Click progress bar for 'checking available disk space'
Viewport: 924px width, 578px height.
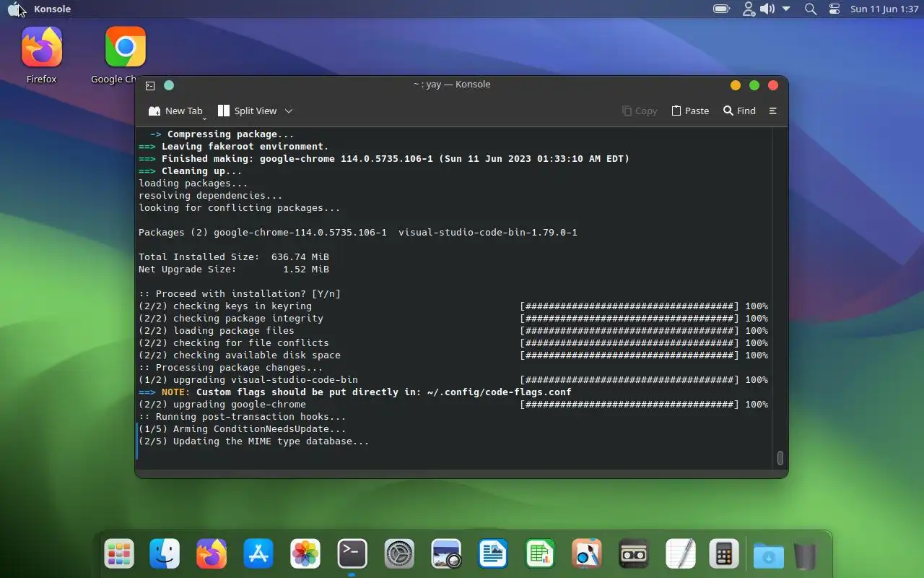coord(629,355)
